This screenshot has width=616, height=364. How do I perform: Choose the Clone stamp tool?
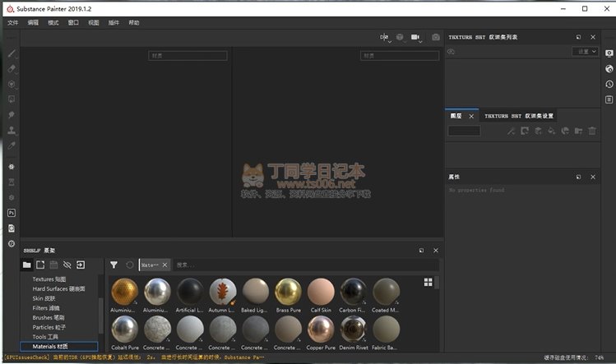tap(12, 130)
